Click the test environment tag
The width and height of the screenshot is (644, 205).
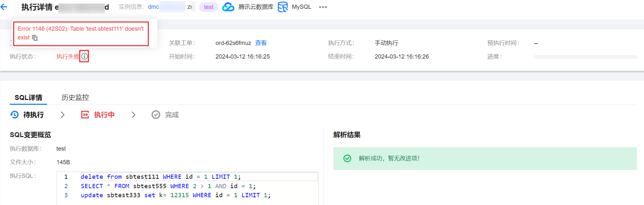(208, 7)
